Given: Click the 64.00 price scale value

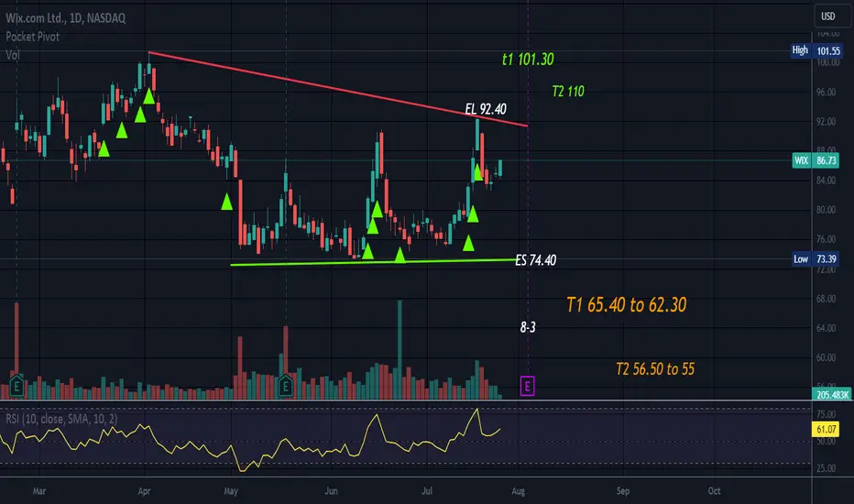Looking at the screenshot, I should pos(826,328).
